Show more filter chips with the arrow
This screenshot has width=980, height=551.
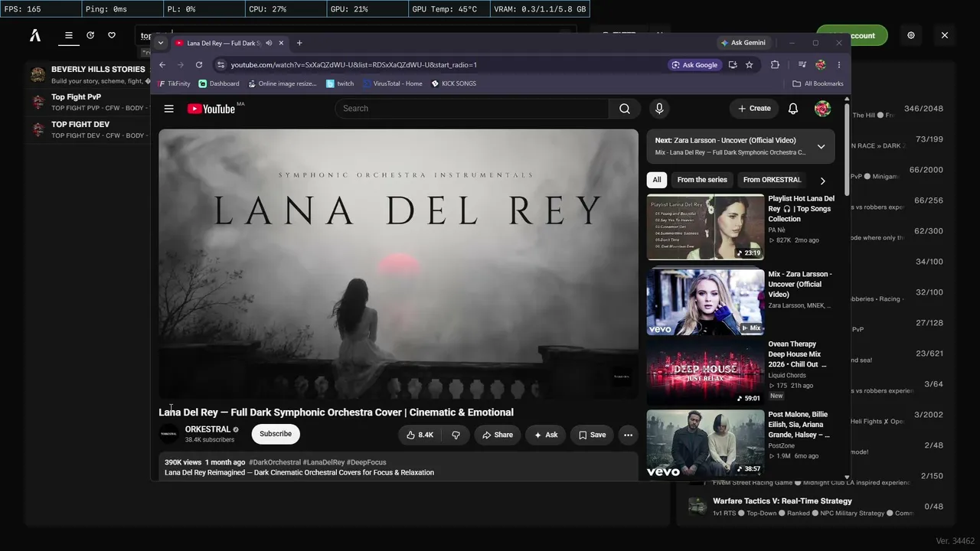coord(823,181)
